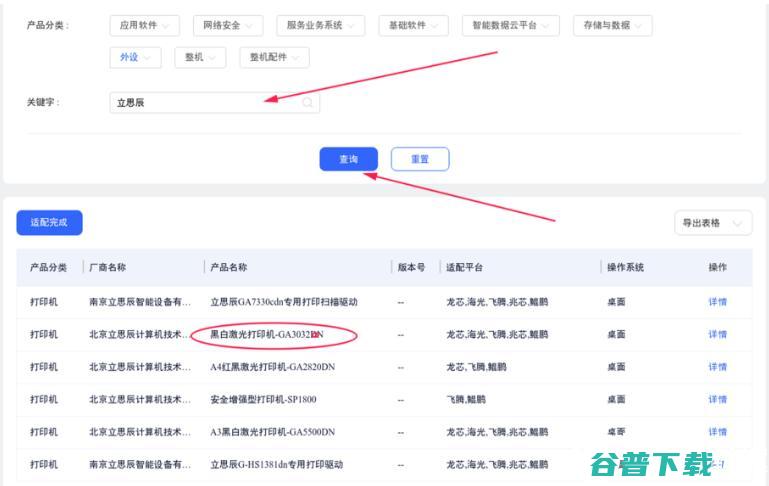Expand the selected 外设 dropdown
This screenshot has height=486, width=769.
coord(135,57)
